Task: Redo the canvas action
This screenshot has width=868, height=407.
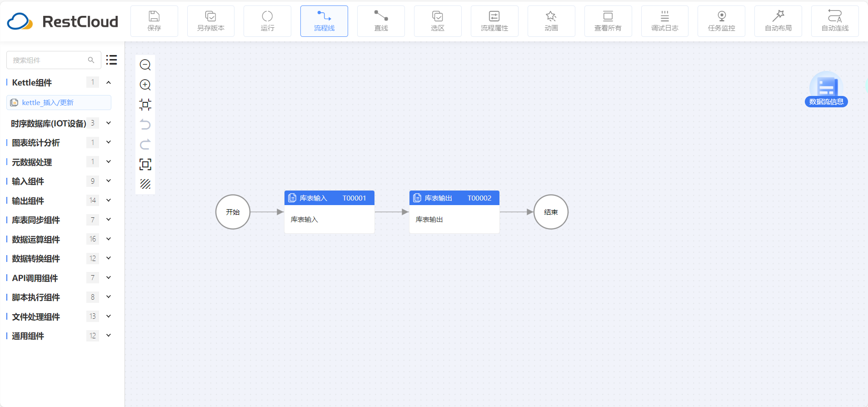Action: (x=145, y=145)
